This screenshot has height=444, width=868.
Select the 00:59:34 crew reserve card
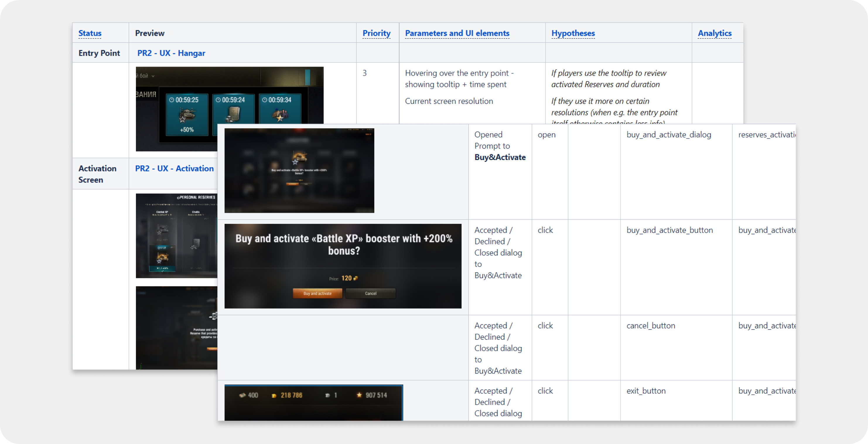click(280, 110)
